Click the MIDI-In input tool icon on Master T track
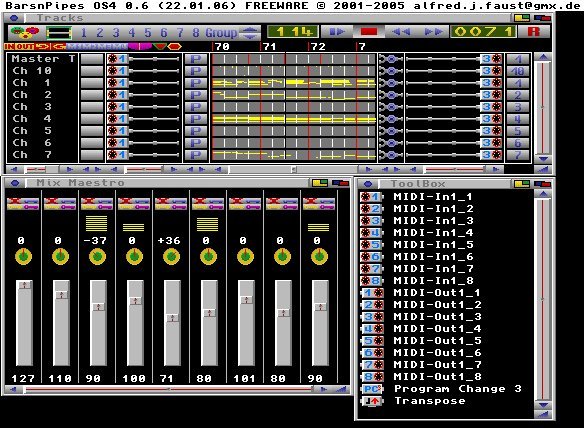Image resolution: width=584 pixels, height=428 pixels. 117,59
